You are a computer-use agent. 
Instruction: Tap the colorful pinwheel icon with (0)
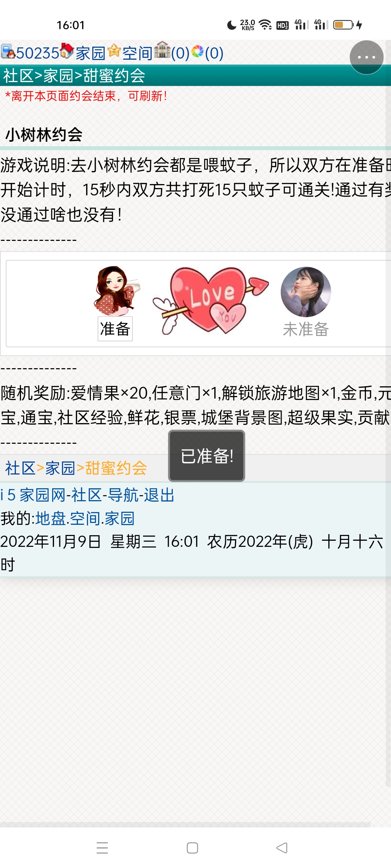tap(198, 51)
